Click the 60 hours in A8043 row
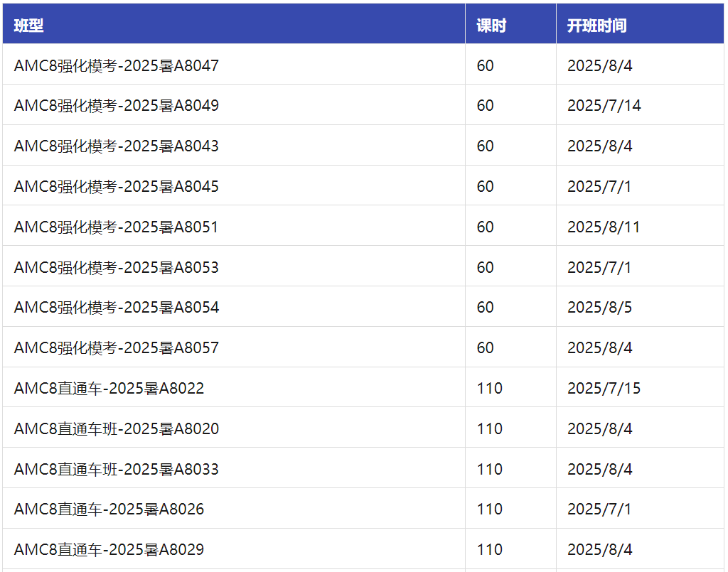The height and width of the screenshot is (572, 728). pos(485,146)
